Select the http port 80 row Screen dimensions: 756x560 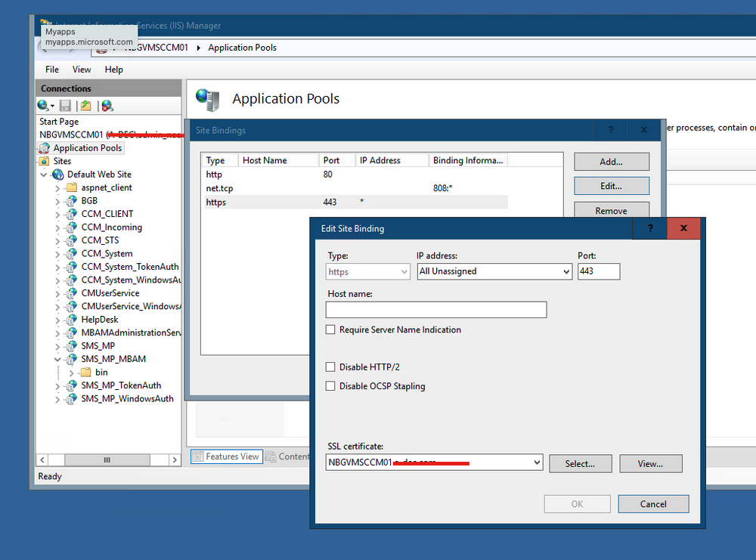356,175
